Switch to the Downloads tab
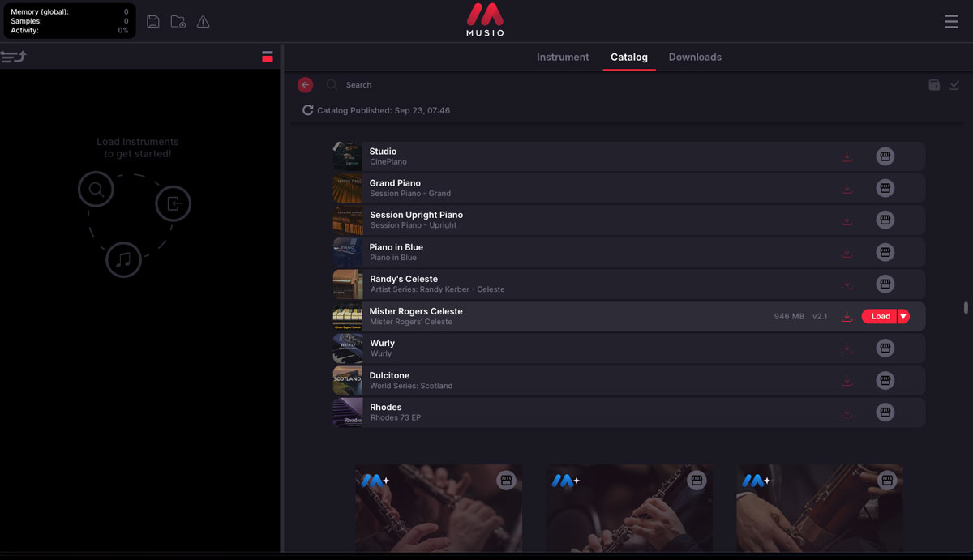973x560 pixels. [x=695, y=58]
